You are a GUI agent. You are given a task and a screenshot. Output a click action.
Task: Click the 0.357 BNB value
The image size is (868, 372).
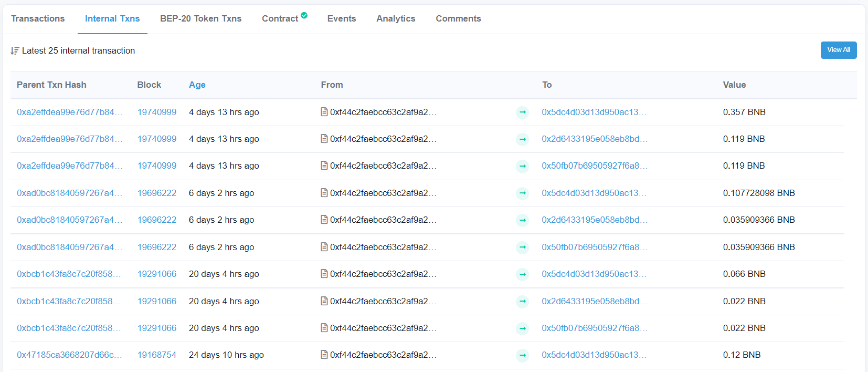tap(744, 112)
